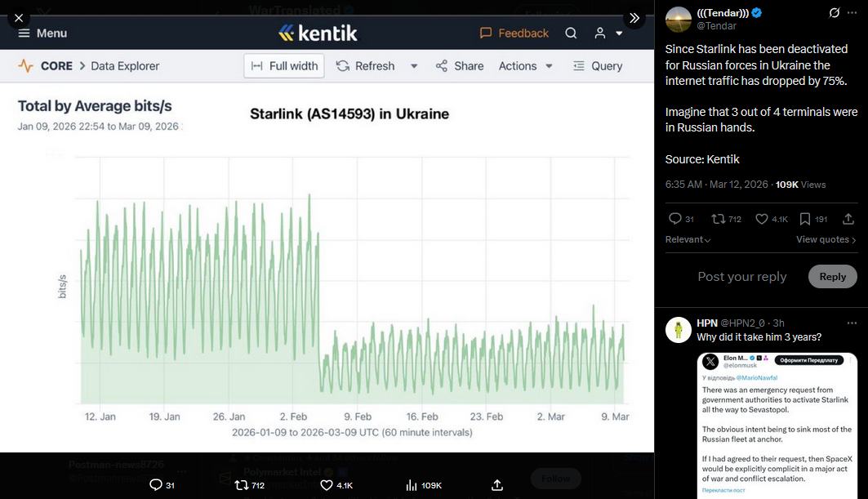Click the 109K Views count
This screenshot has height=499, width=868.
tap(800, 185)
